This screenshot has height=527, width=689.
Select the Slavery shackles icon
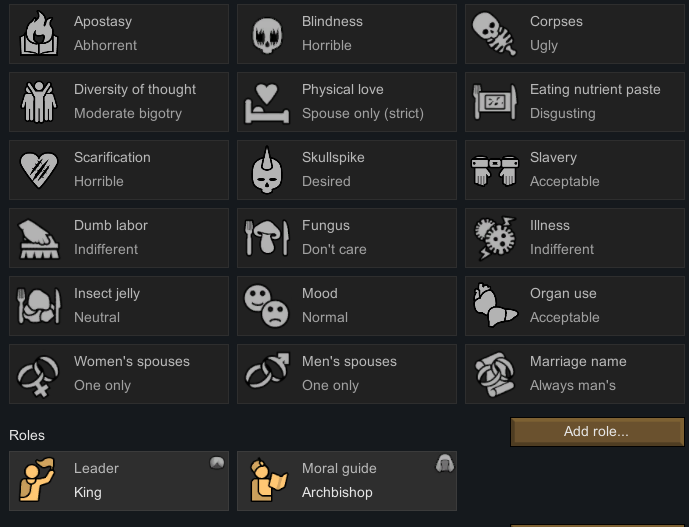(x=495, y=171)
